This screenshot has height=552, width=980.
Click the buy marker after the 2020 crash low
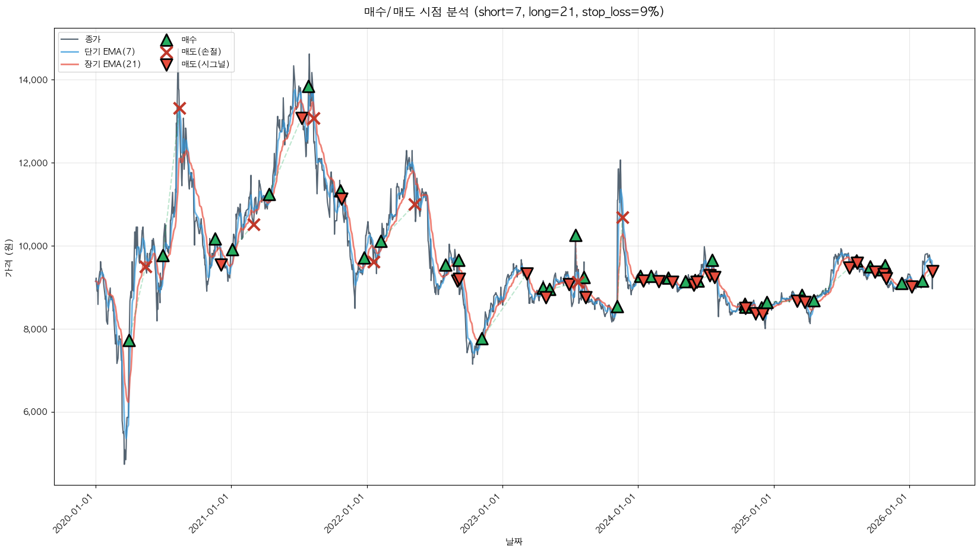[129, 341]
